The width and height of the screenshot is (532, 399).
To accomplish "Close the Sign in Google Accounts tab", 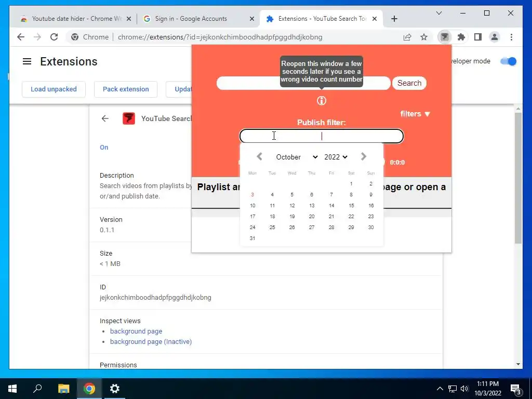I will (x=252, y=19).
